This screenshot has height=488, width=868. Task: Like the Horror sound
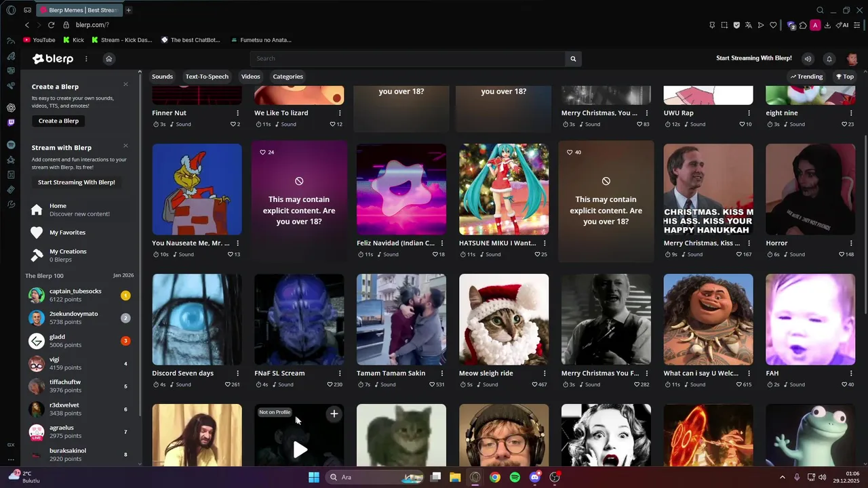842,254
